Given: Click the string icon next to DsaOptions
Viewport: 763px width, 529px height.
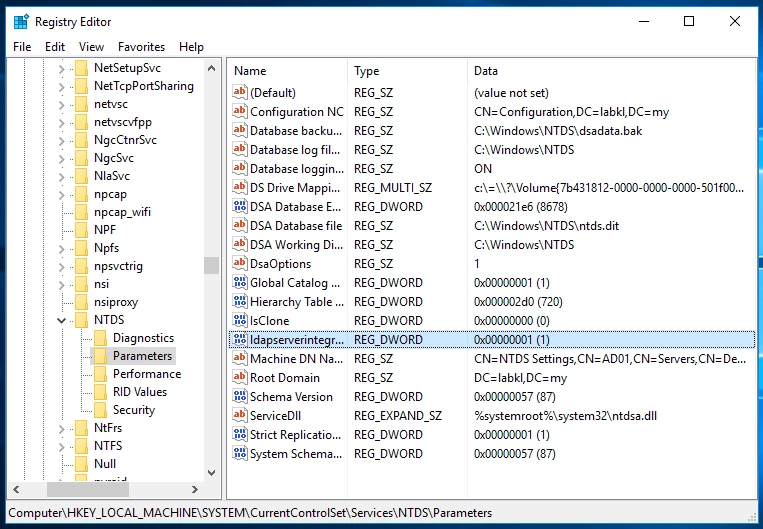Looking at the screenshot, I should tap(240, 263).
